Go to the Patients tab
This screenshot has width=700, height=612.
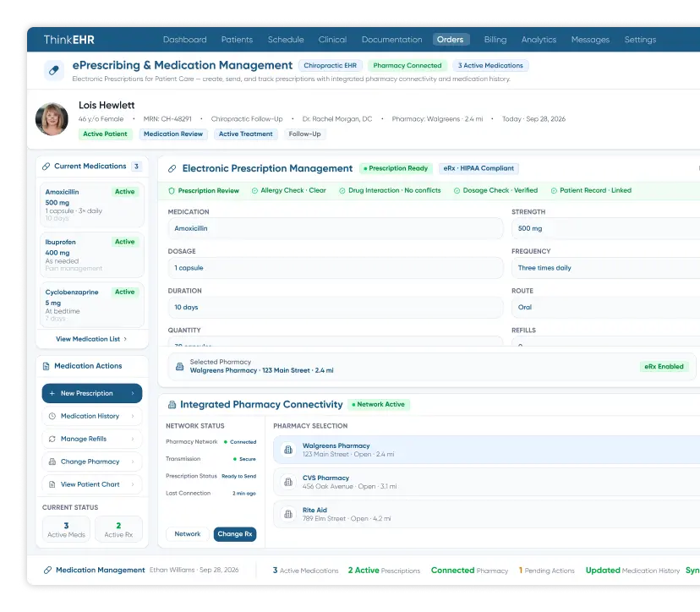coord(237,39)
